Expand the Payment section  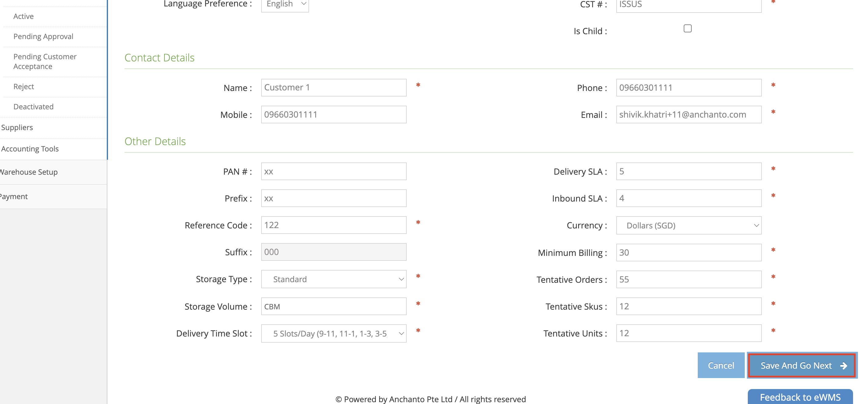(14, 196)
